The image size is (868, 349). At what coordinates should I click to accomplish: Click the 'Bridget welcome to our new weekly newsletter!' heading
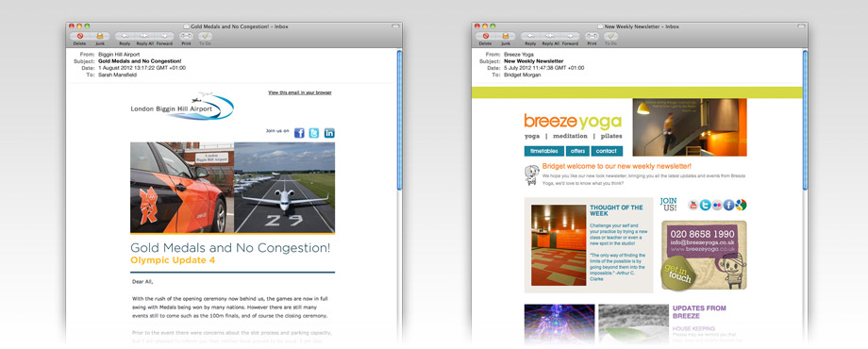(617, 166)
